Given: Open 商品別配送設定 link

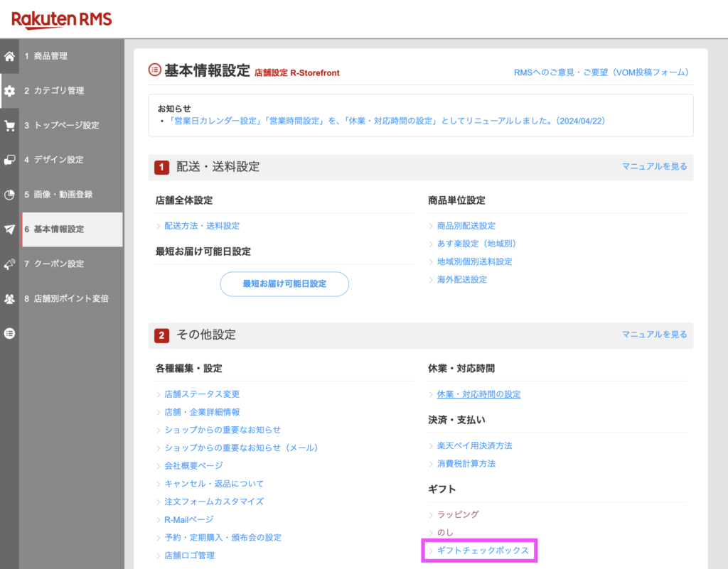Looking at the screenshot, I should (x=466, y=226).
